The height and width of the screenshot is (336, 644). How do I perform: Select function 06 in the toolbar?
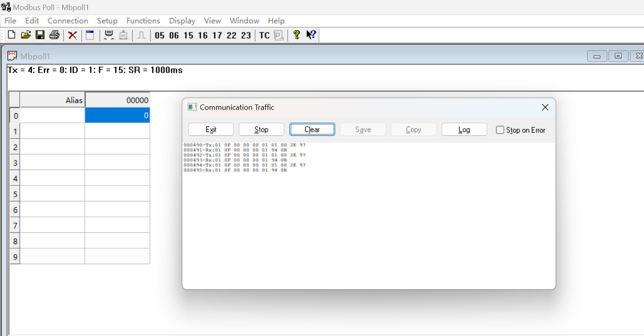click(174, 36)
